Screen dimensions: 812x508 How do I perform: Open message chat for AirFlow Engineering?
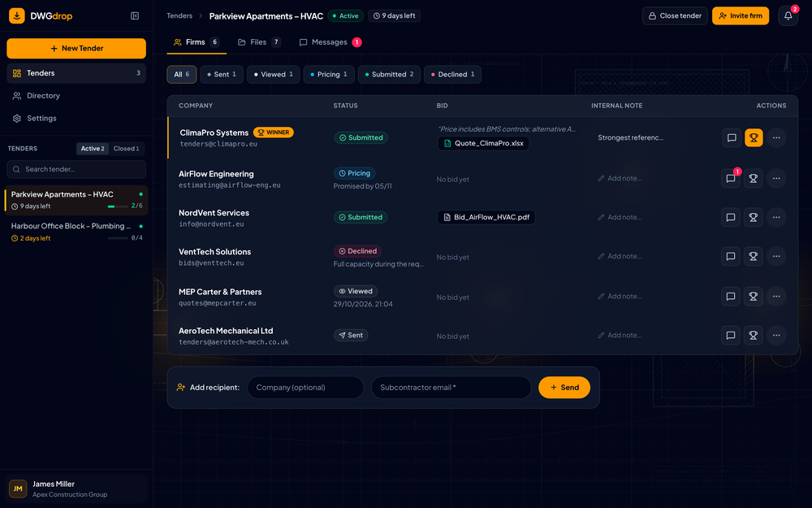(x=731, y=178)
